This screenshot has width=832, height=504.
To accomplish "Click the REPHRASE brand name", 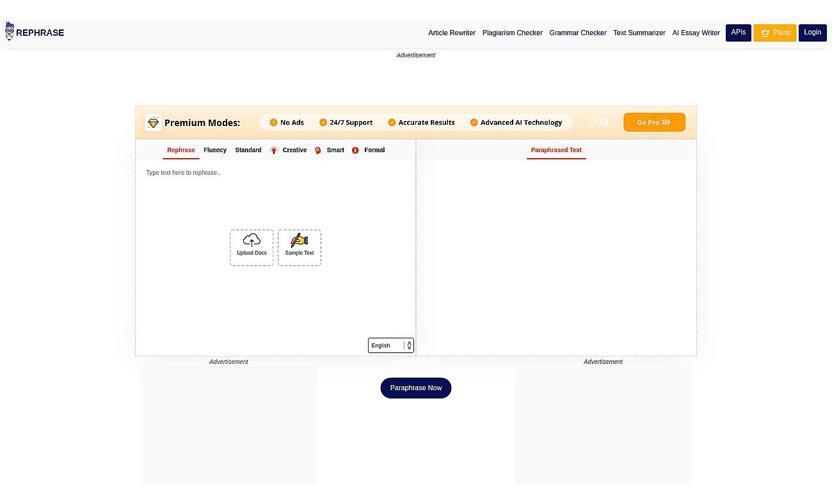I will (x=40, y=33).
